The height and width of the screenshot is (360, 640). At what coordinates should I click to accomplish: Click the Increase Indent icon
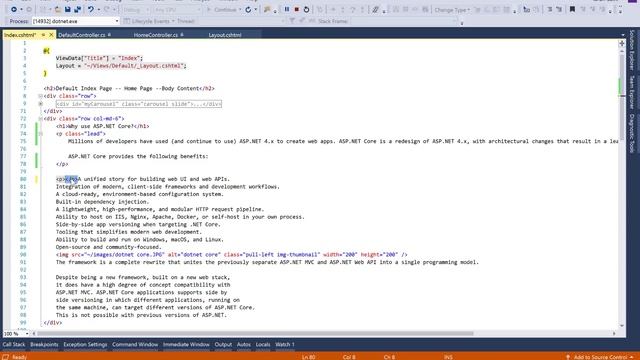pos(559,9)
